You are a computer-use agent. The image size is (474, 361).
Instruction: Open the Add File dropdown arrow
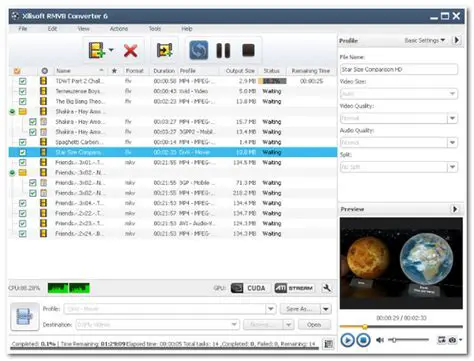pyautogui.click(x=111, y=50)
